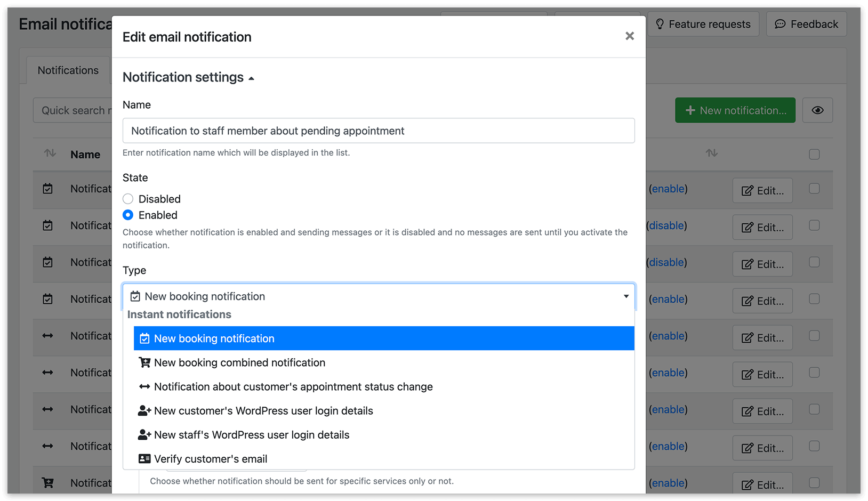
Task: Click cart icon beside New booking combined notification
Action: pyautogui.click(x=144, y=362)
